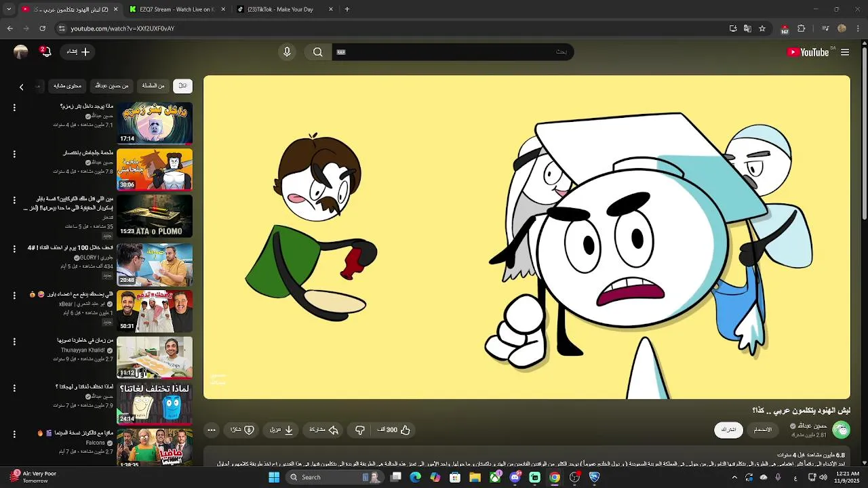Click the Thanks heart-dollar button
Screen dimensions: 868x488
click(x=242, y=430)
